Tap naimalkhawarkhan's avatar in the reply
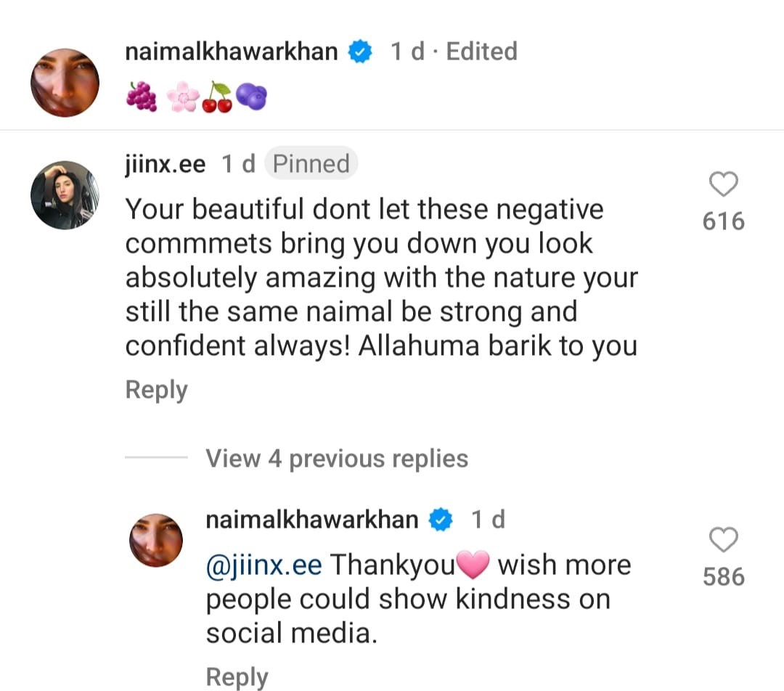This screenshot has width=784, height=691. pyautogui.click(x=155, y=541)
